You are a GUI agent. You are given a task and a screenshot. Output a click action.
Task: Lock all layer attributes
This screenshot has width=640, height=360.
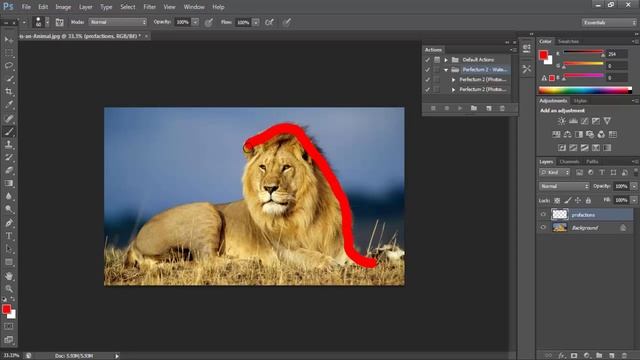(x=588, y=200)
